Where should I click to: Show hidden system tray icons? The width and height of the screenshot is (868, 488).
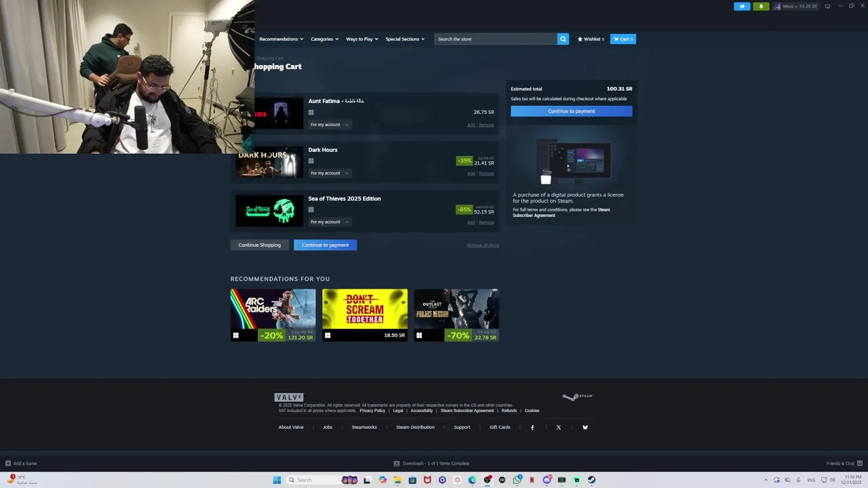(766, 480)
